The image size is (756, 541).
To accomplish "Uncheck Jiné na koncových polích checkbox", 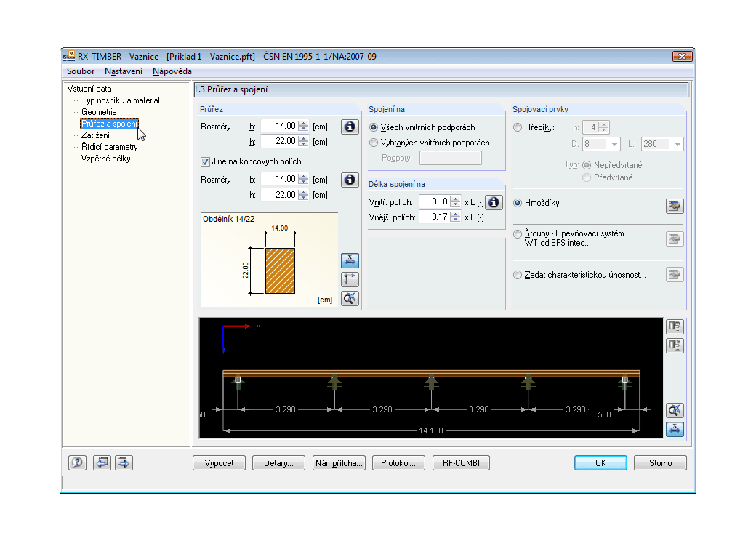I will point(206,161).
